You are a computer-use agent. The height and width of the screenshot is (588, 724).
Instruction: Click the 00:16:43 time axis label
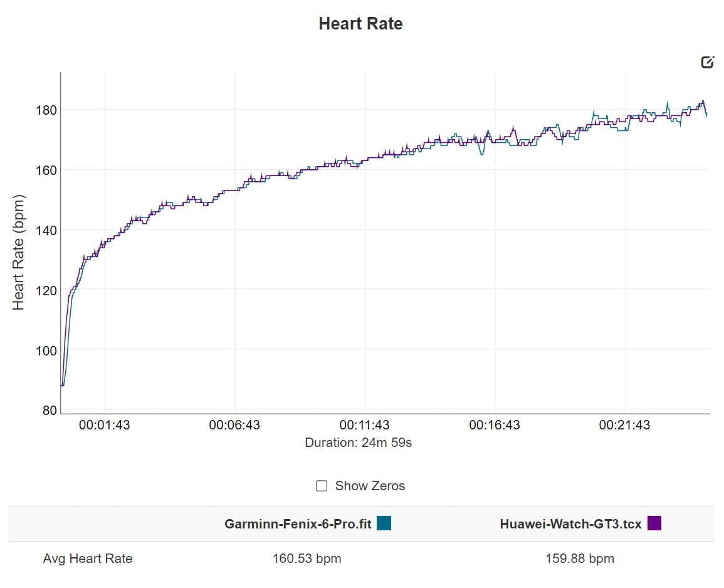tap(495, 425)
